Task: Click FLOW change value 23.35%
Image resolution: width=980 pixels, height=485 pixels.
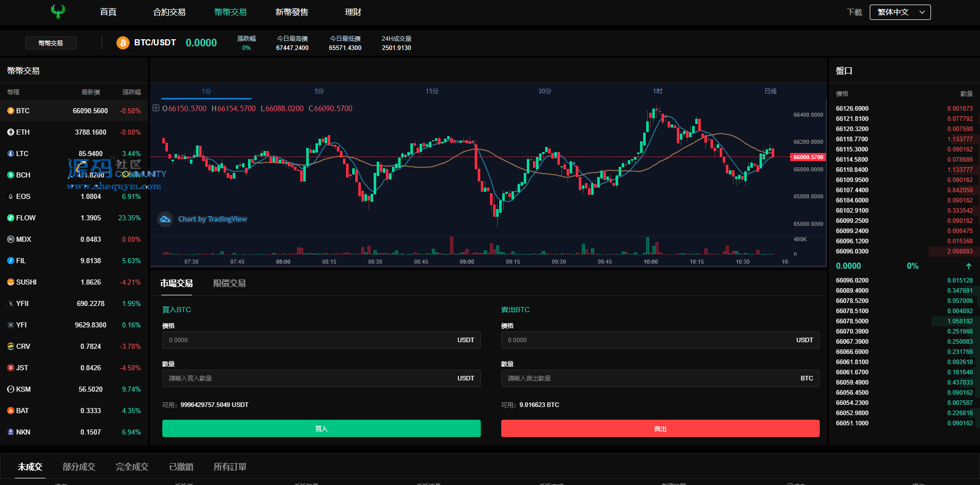Action: point(130,218)
